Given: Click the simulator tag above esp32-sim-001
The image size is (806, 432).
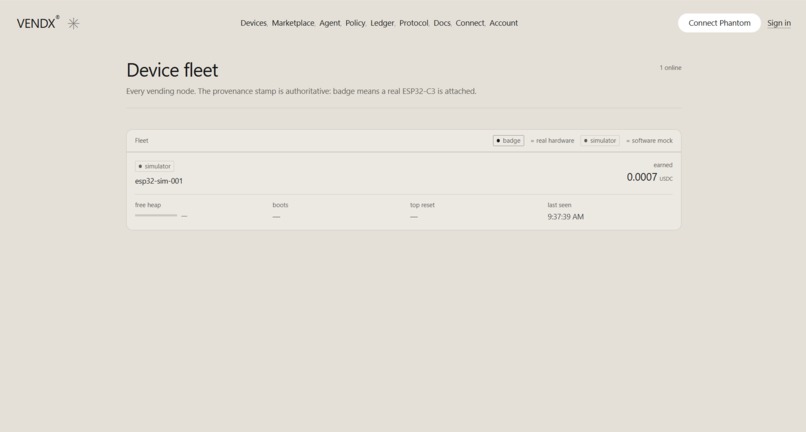Looking at the screenshot, I should [x=154, y=166].
